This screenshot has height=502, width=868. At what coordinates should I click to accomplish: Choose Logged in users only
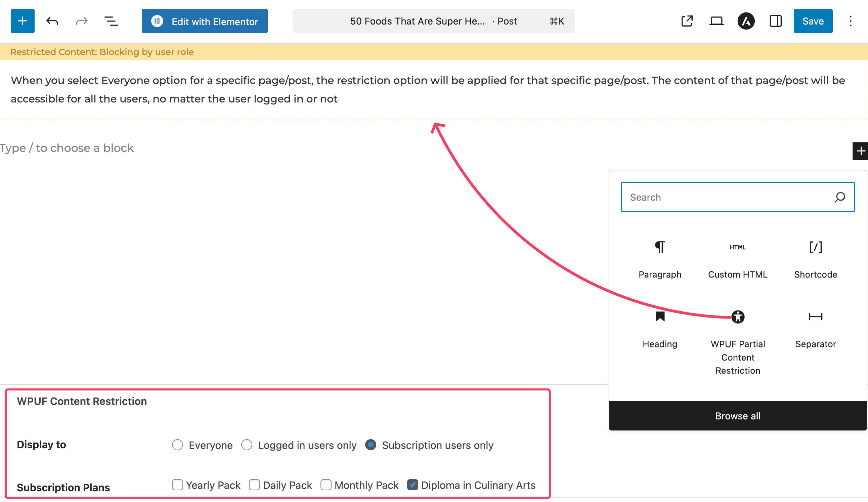click(x=247, y=445)
